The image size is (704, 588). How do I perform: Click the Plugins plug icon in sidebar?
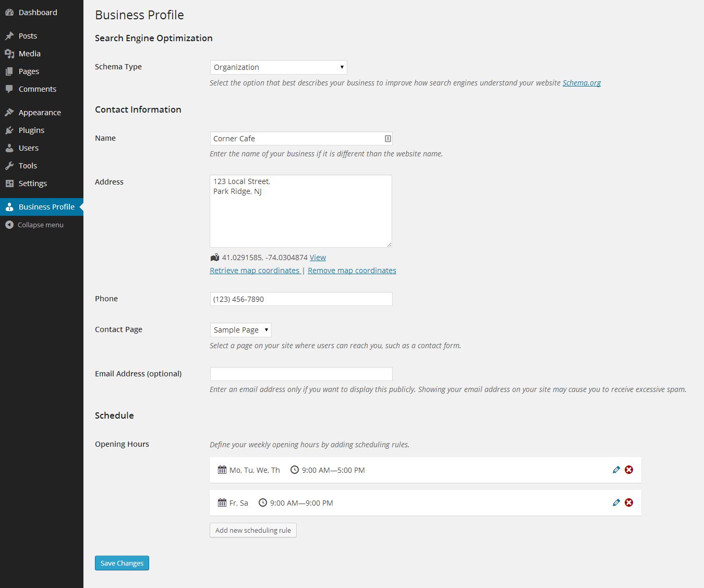click(9, 130)
